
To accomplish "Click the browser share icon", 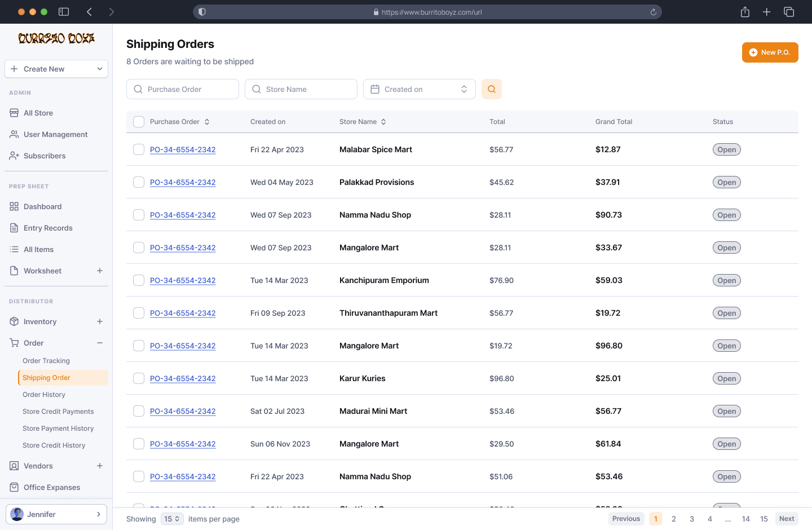I will pos(745,12).
